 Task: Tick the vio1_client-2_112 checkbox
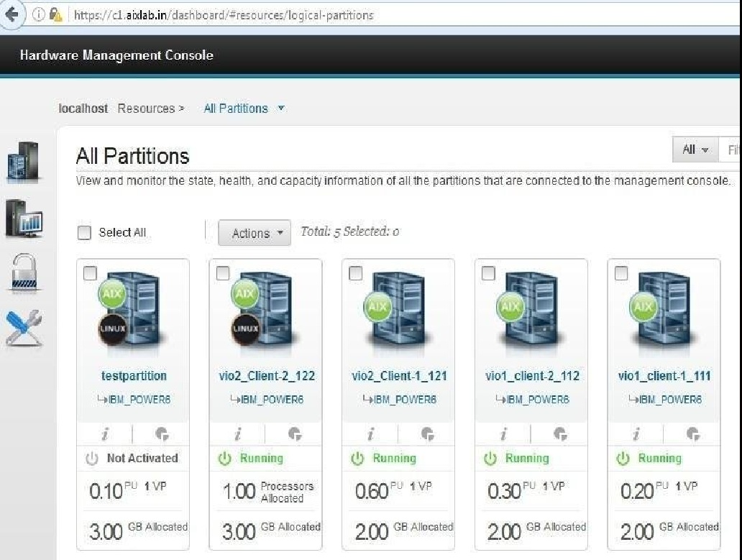[488, 273]
